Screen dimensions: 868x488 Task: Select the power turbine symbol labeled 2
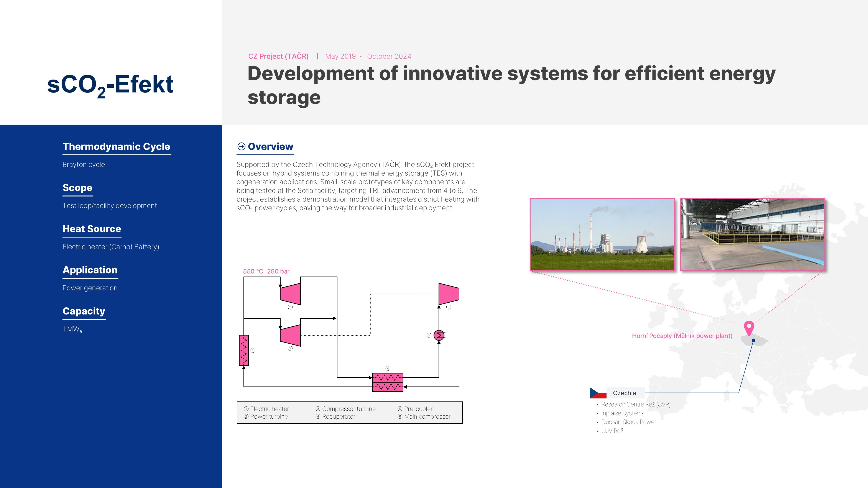(x=291, y=294)
